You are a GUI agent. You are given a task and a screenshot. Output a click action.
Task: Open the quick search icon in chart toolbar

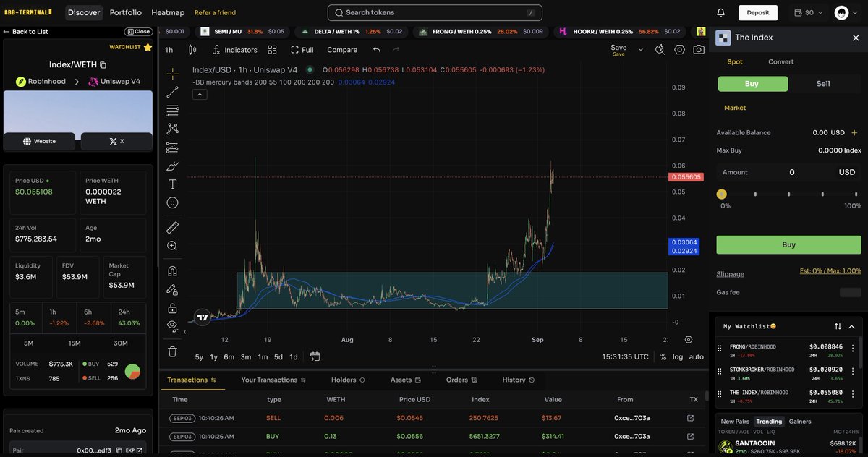(660, 50)
